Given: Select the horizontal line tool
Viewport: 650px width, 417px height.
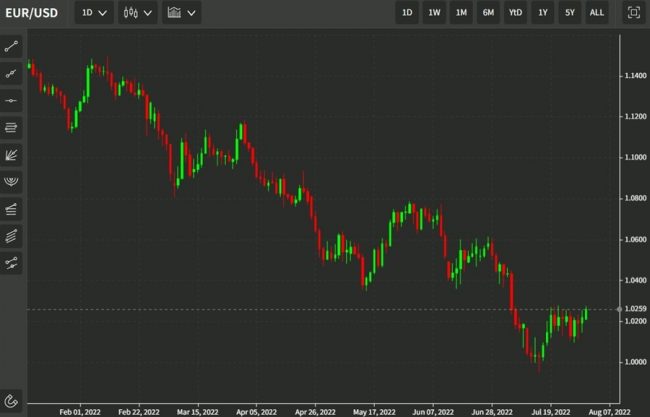Looking at the screenshot, I should [x=12, y=100].
